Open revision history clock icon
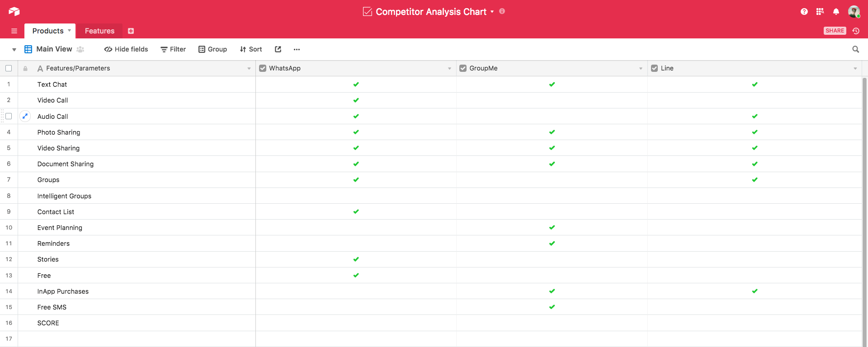The width and height of the screenshot is (868, 347). point(856,31)
